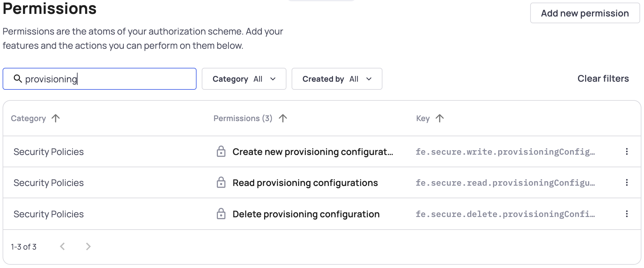
Task: Click lock icon beside Read provisioning configurations
Action: point(221,182)
